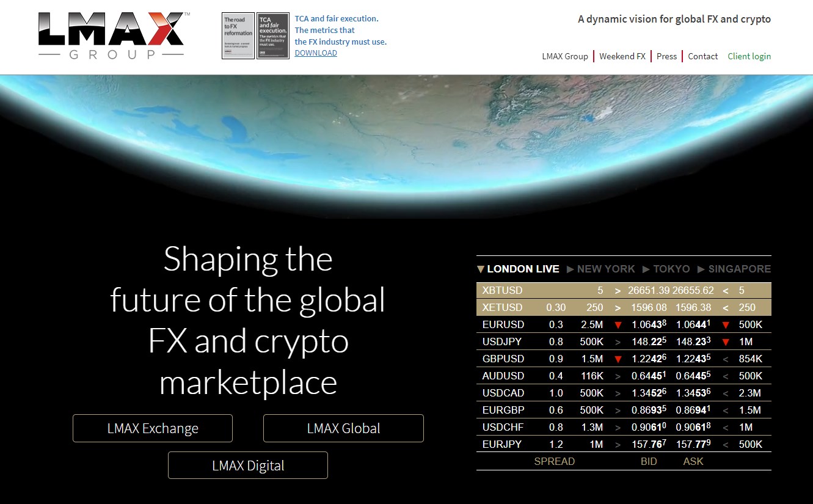813x504 pixels.
Task: Select the LONDON LIVE tab
Action: pos(523,269)
